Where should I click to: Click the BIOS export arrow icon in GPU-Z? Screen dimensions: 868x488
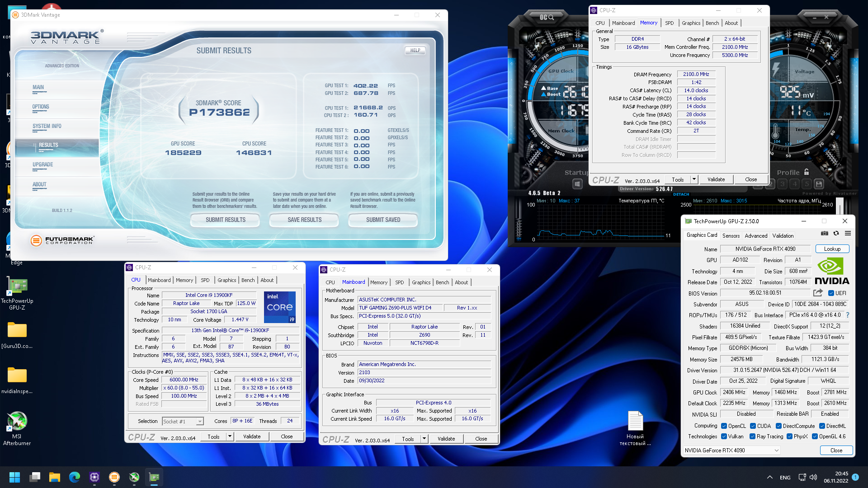tap(818, 293)
